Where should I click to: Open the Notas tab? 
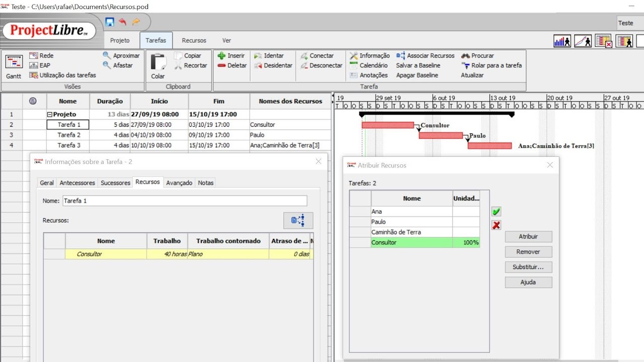pyautogui.click(x=206, y=183)
